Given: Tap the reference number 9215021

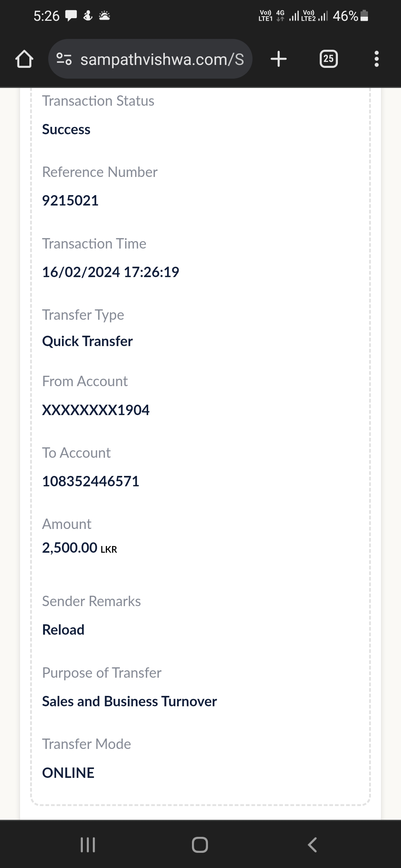Looking at the screenshot, I should (x=70, y=201).
